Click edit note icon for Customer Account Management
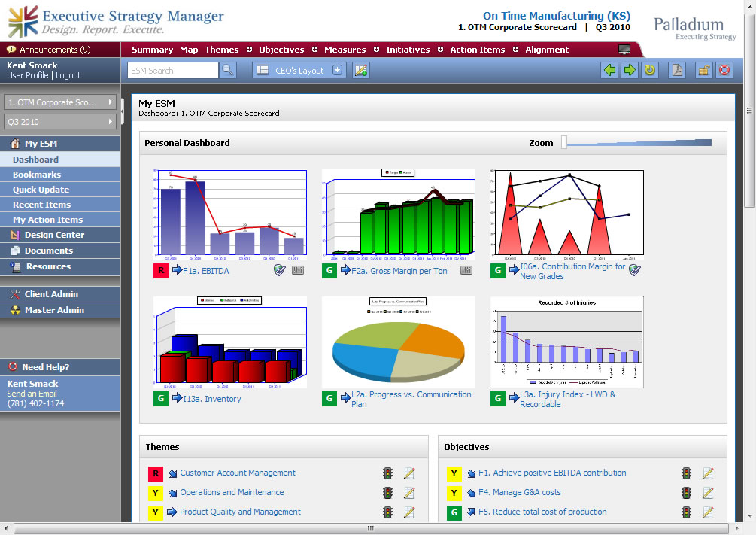Image resolution: width=756 pixels, height=535 pixels. 409,473
